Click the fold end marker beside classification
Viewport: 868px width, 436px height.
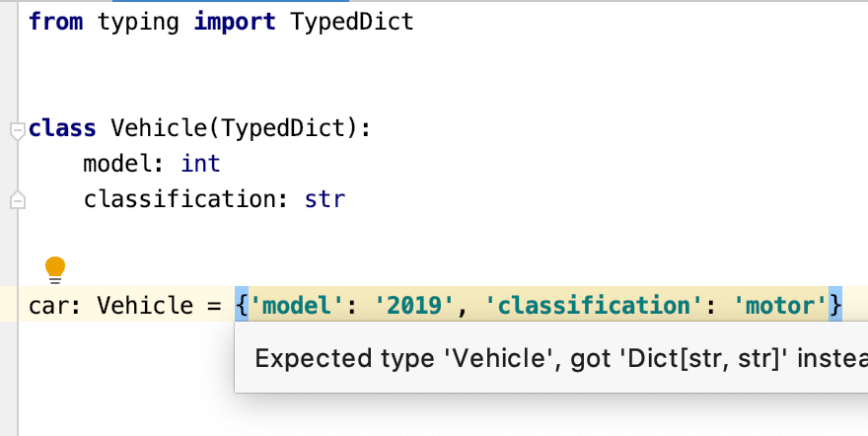click(x=18, y=199)
